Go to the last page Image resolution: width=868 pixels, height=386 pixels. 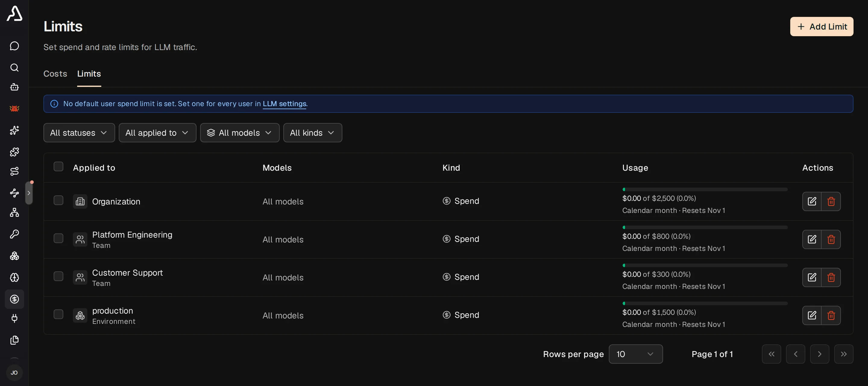(x=843, y=354)
